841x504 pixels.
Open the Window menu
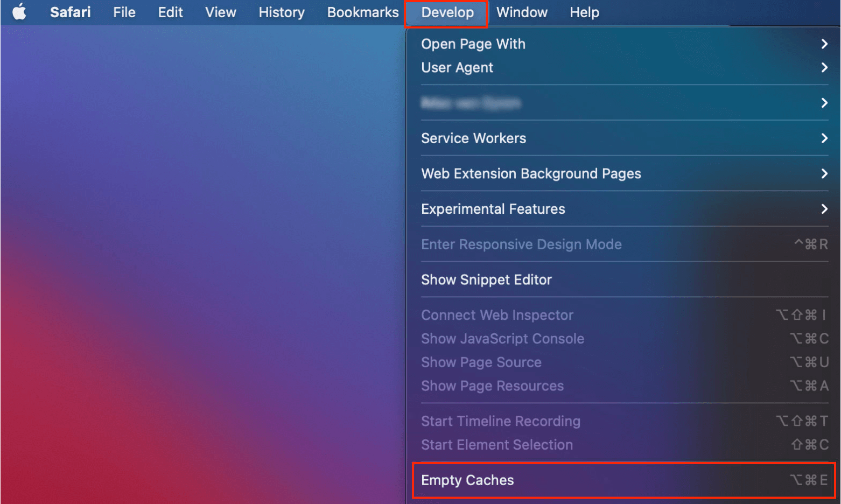[521, 12]
